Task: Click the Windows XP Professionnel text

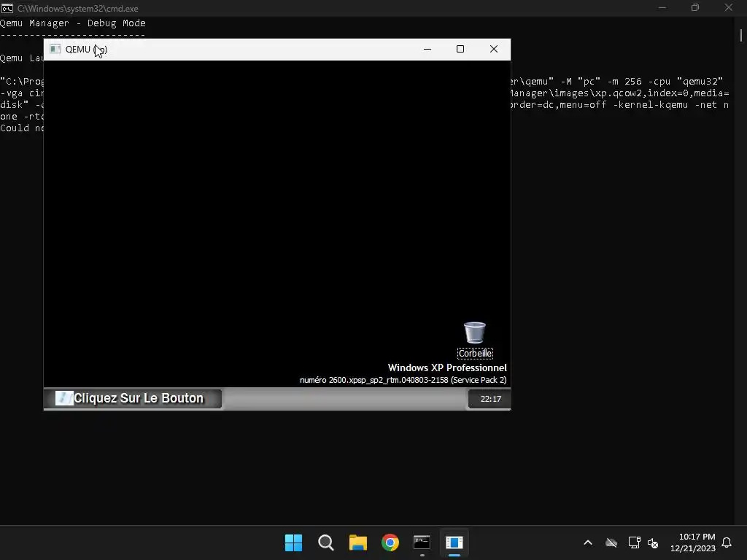Action: [447, 367]
